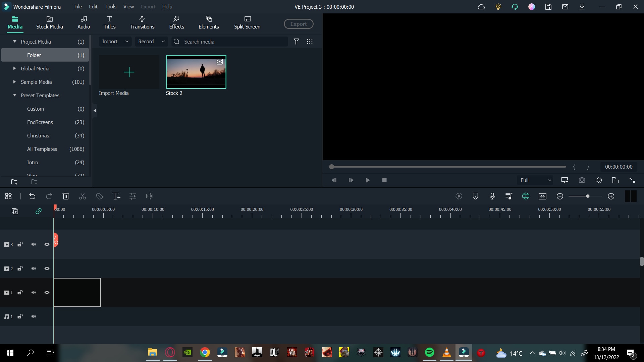
Task: Select the Text tool in timeline
Action: tap(116, 196)
